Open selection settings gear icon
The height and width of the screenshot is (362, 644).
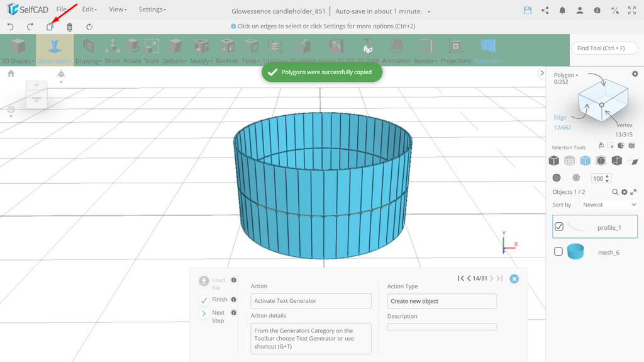point(635,74)
